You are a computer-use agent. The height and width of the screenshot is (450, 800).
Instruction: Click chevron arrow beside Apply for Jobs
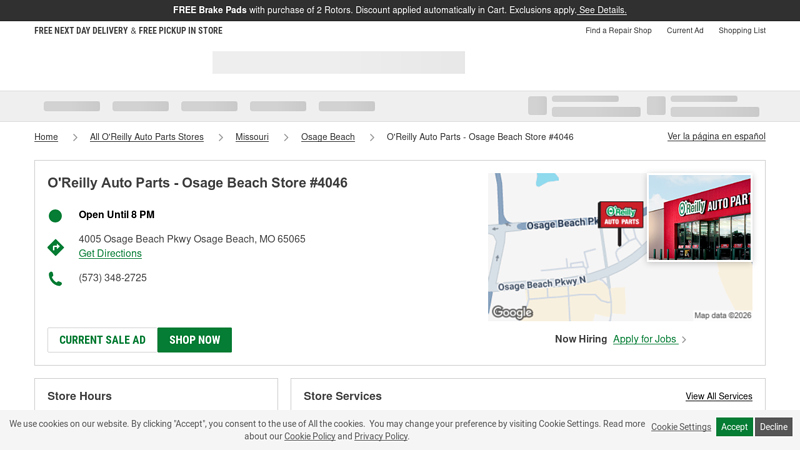coord(684,340)
